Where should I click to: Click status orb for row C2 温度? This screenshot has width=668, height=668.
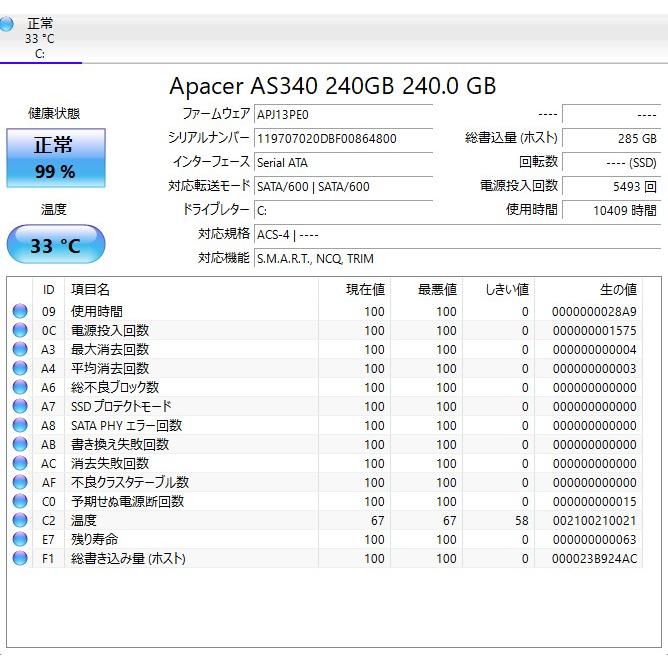point(20,520)
